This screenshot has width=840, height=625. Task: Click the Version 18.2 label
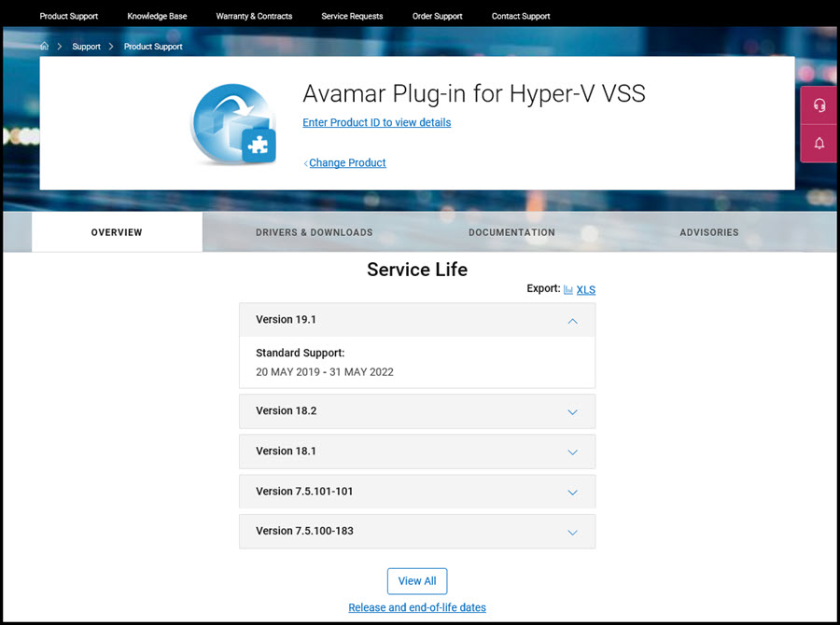[287, 410]
